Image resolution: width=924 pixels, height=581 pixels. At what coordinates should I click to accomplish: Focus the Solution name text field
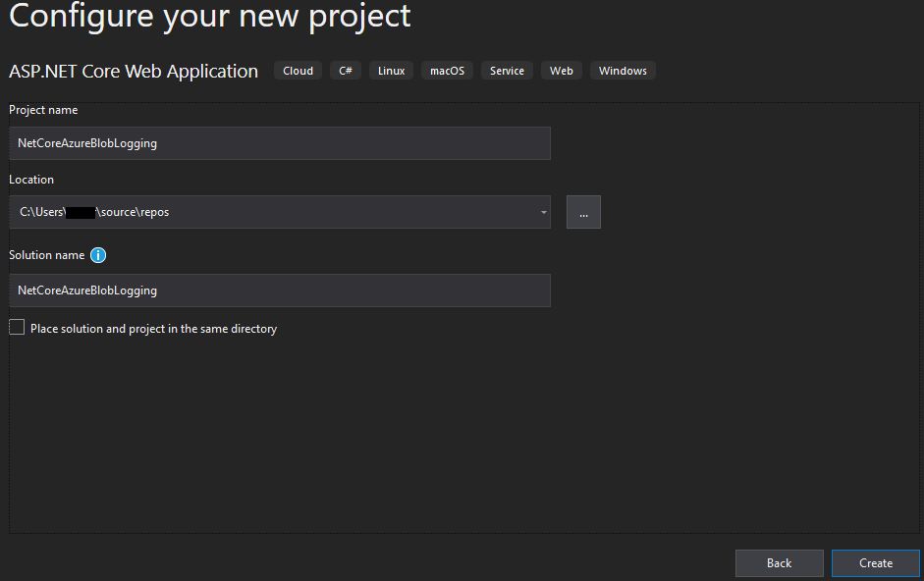[x=279, y=290]
